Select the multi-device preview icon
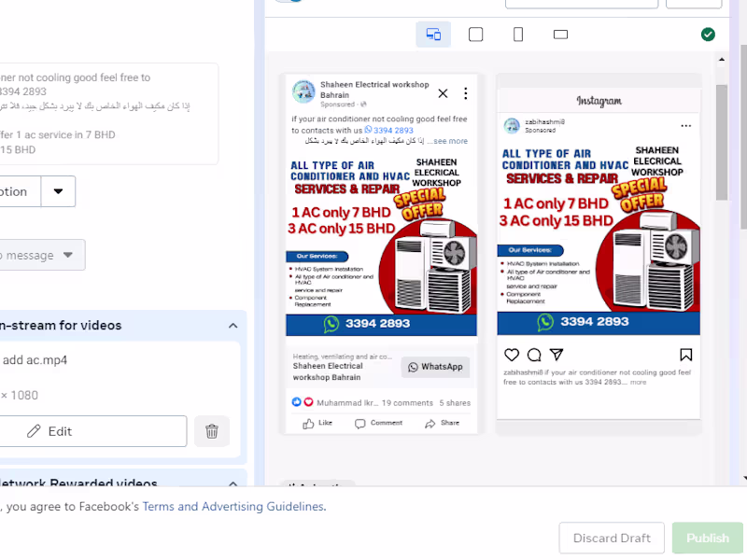747x560 pixels. click(433, 35)
